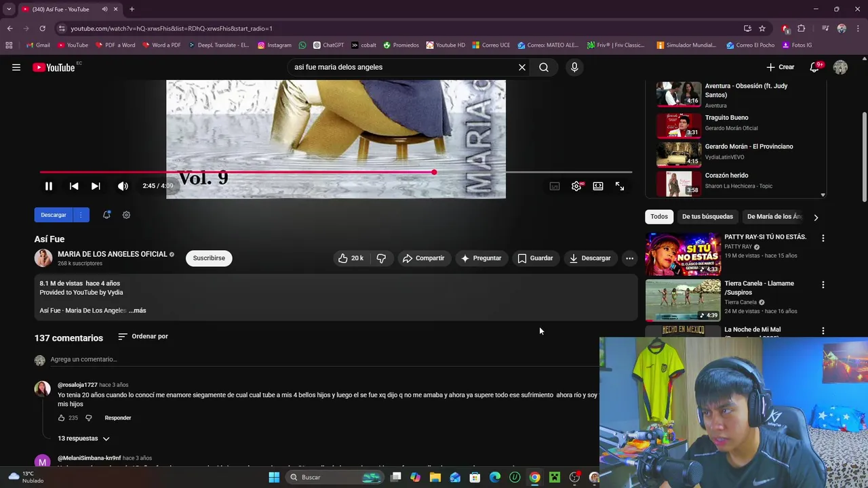Start voice search with microphone
Viewport: 868px width, 488px height.
tap(574, 67)
